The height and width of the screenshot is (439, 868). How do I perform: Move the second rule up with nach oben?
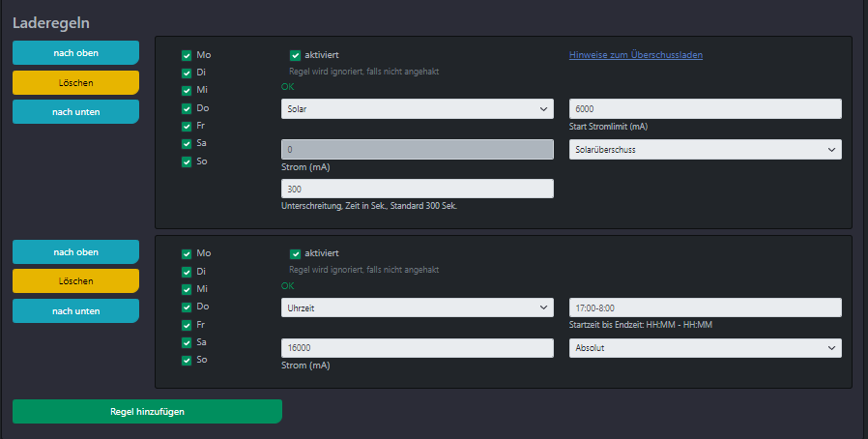click(75, 251)
